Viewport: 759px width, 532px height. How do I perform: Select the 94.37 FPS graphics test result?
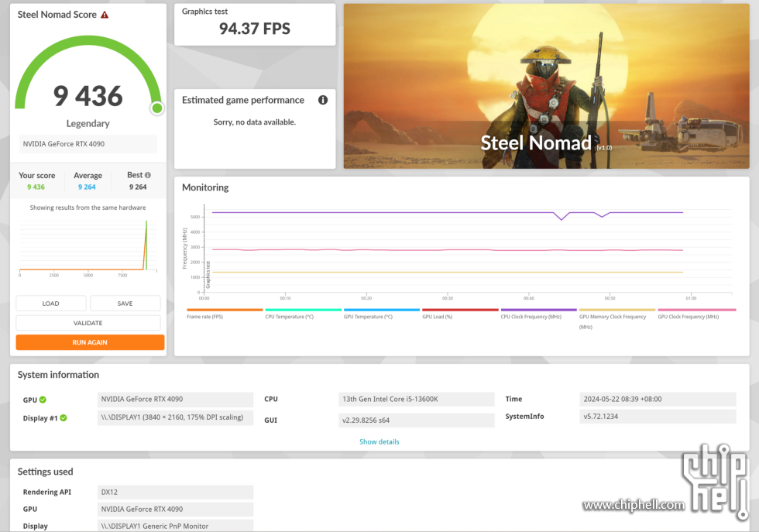pyautogui.click(x=255, y=29)
